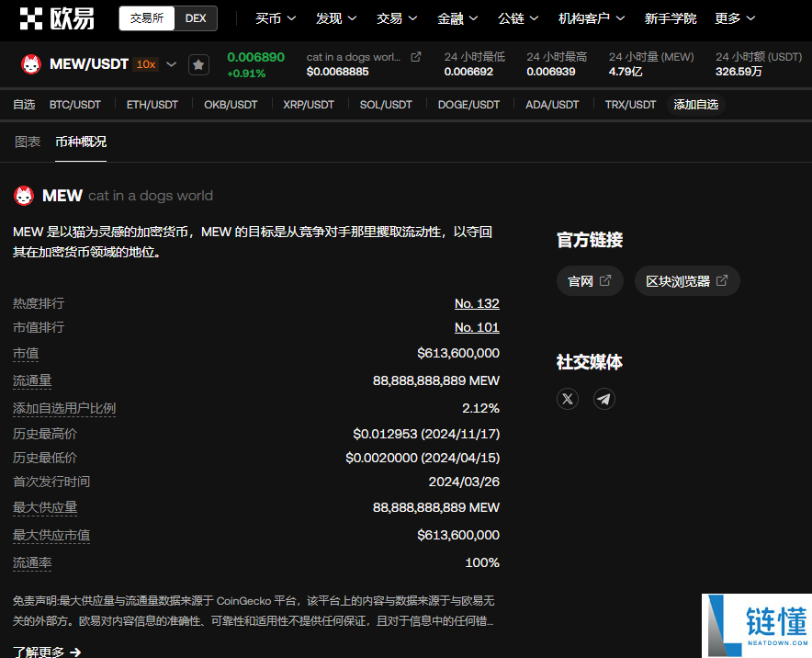Switch to the DEX toggle option
This screenshot has height=658, width=812.
(196, 18)
